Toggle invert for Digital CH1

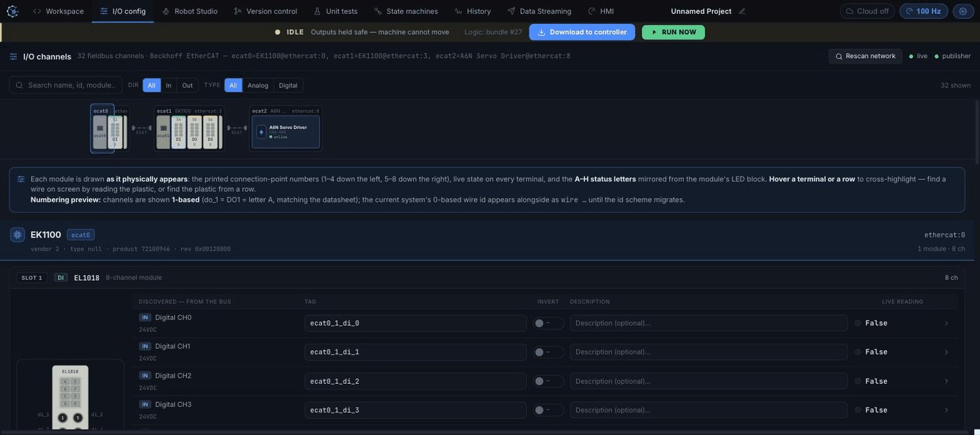click(x=548, y=352)
